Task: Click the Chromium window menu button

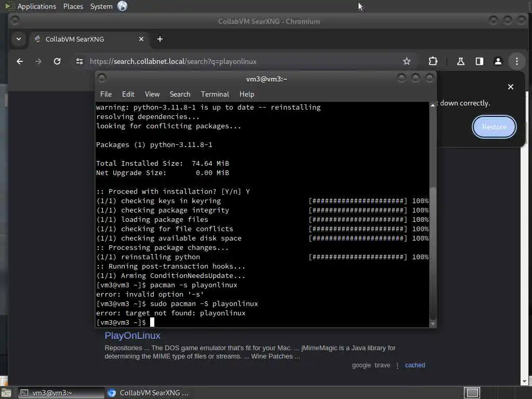Action: (x=15, y=21)
